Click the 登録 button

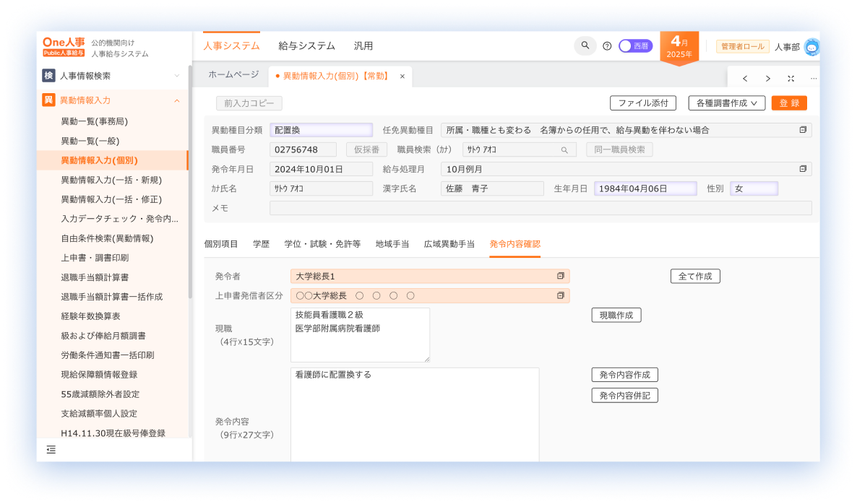point(789,103)
